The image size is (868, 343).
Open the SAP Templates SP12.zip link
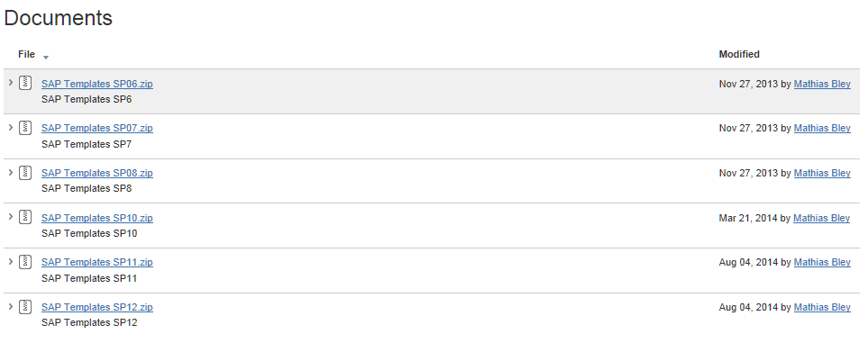coord(96,307)
